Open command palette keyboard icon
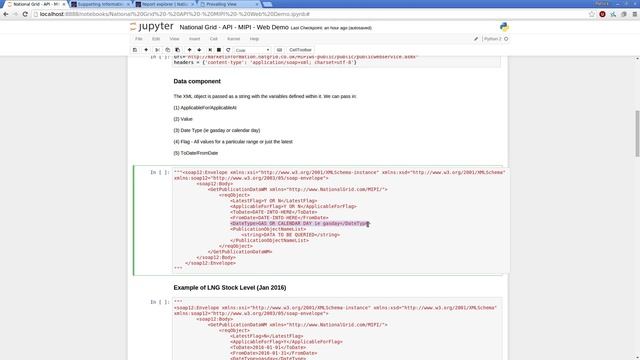Viewport: 640px width, 360px height. click(279, 50)
